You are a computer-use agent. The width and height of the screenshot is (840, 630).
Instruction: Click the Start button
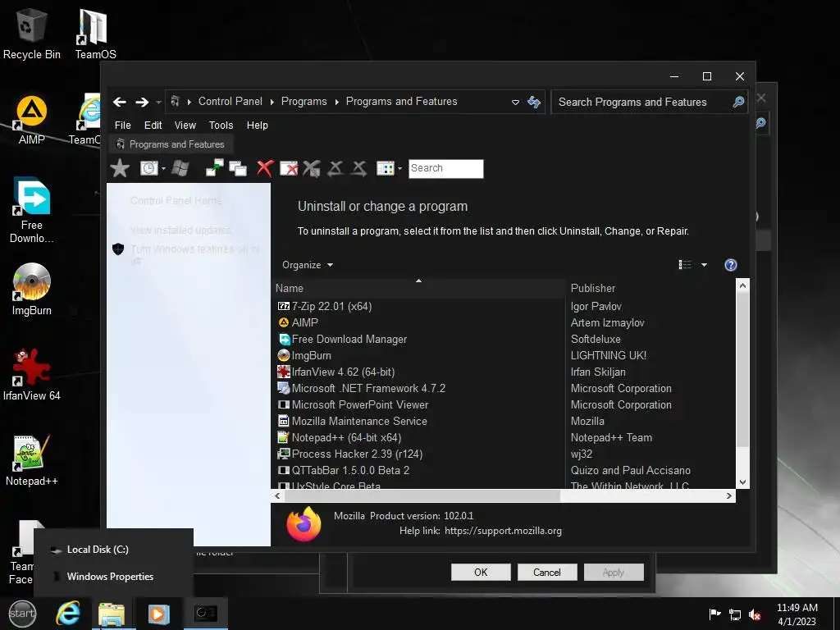(22, 614)
